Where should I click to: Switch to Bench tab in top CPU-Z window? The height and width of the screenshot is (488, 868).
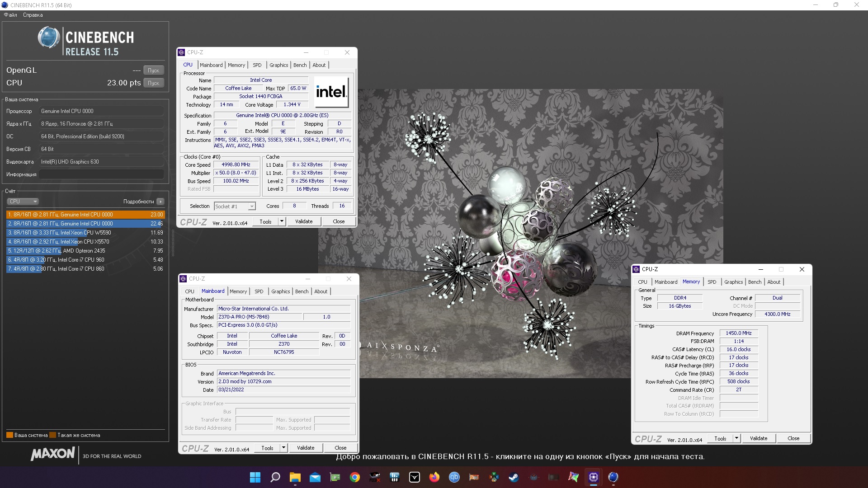pos(300,65)
